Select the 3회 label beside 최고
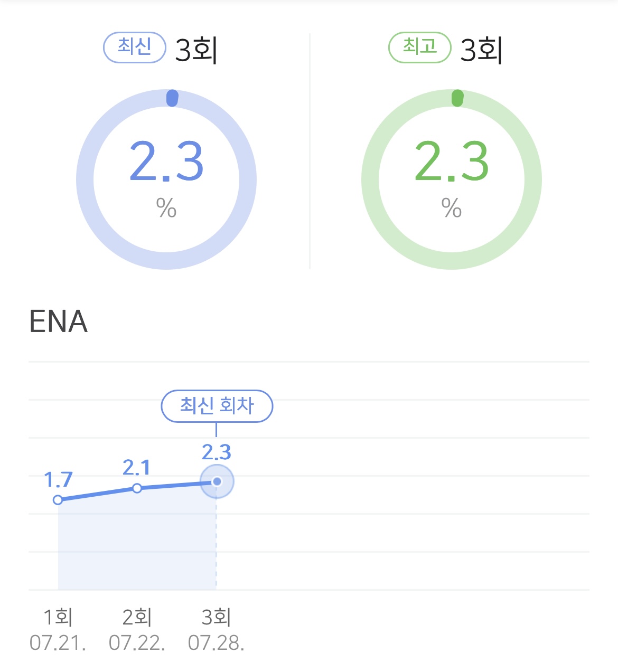Screen dimensions: 618x672 click(x=481, y=50)
